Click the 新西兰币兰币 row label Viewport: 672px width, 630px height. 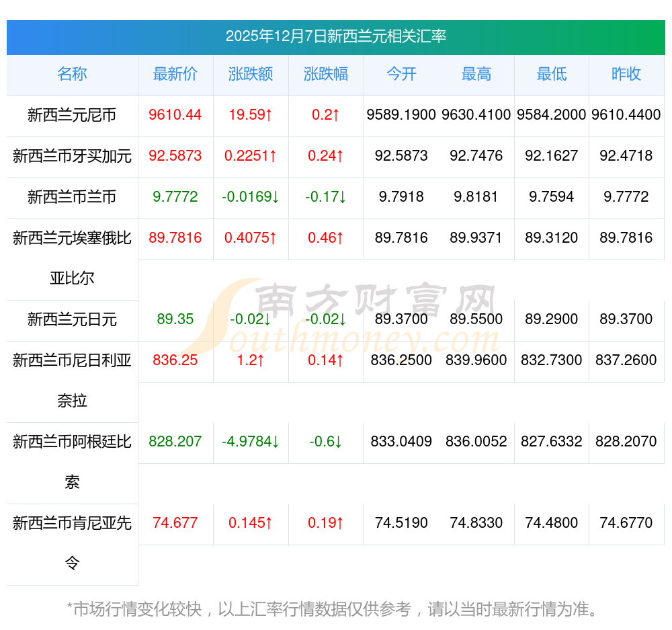coord(72,197)
